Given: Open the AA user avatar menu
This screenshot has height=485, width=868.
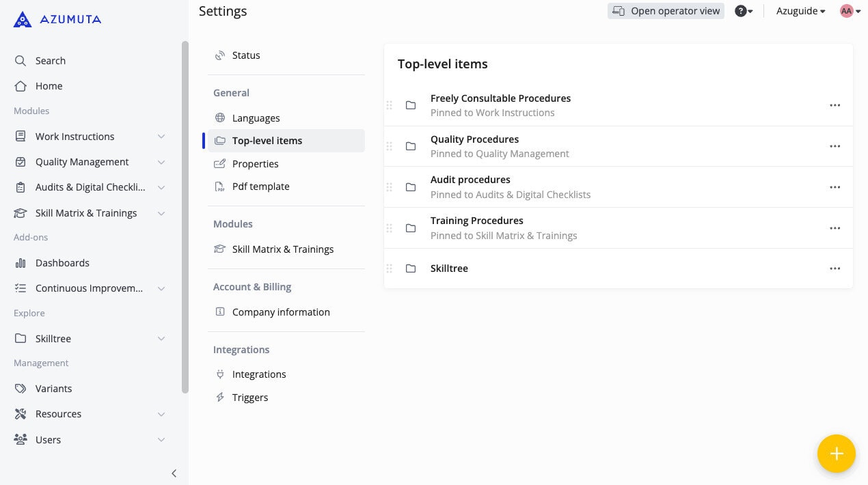Looking at the screenshot, I should pyautogui.click(x=850, y=11).
